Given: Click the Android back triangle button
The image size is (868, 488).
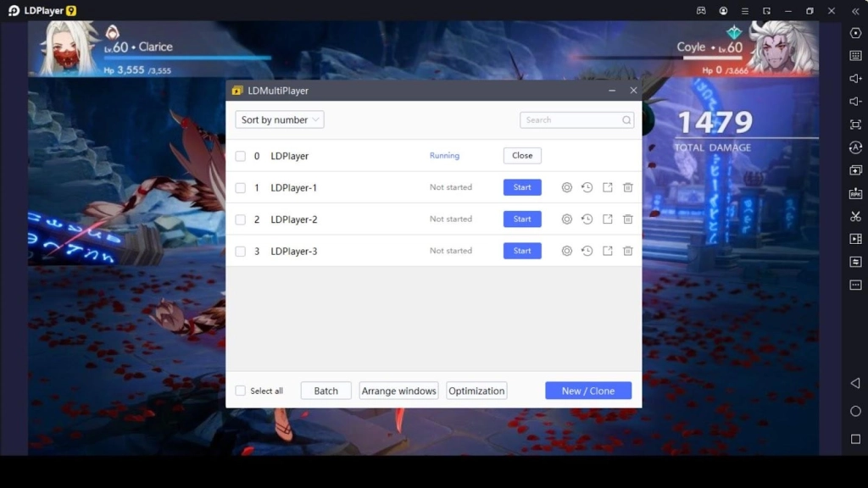Looking at the screenshot, I should 855,383.
